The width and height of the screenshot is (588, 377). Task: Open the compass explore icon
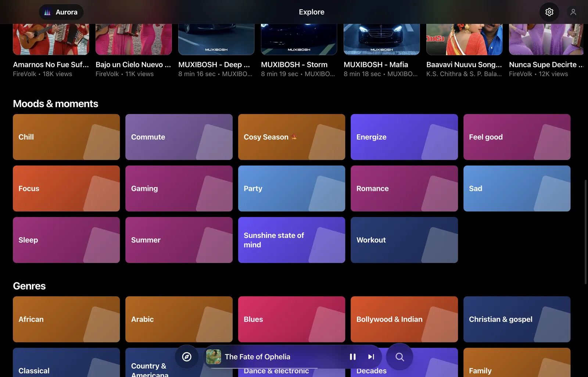tap(187, 357)
